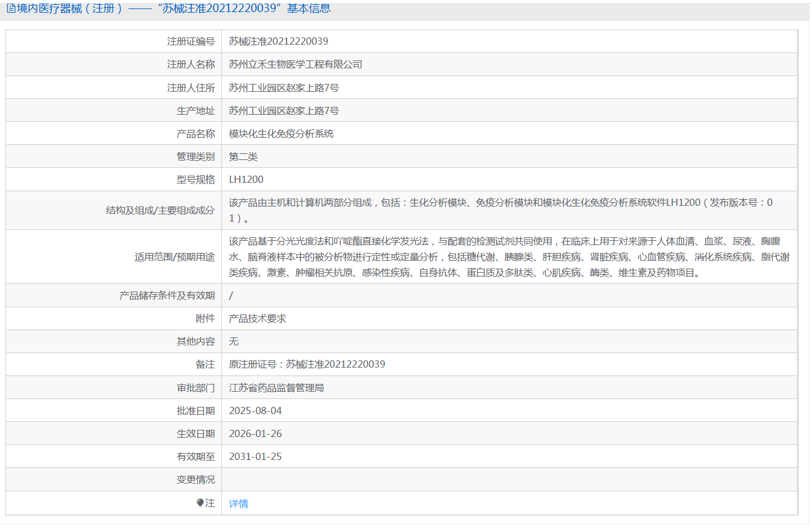Select the structure description starting 该产品由主机

point(501,210)
